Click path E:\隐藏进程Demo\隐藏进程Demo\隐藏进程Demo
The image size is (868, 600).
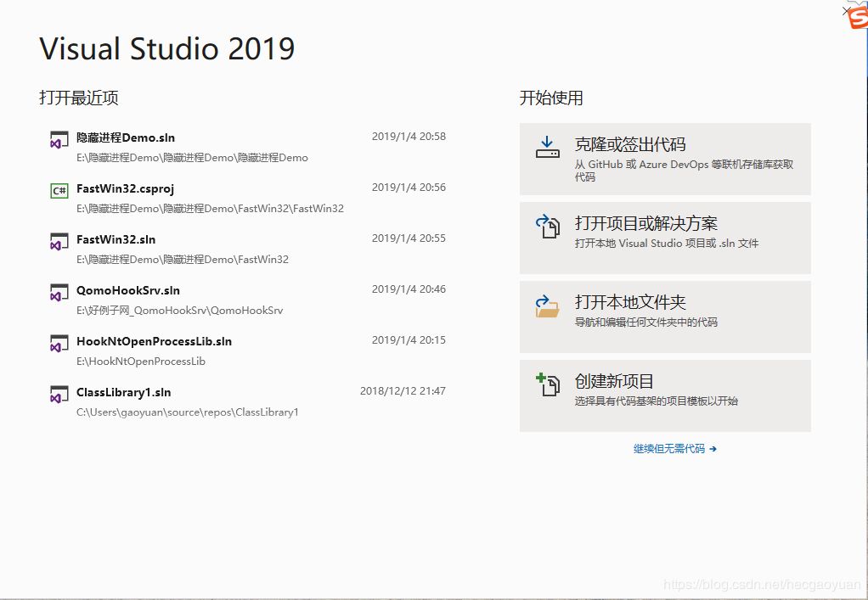(x=192, y=158)
